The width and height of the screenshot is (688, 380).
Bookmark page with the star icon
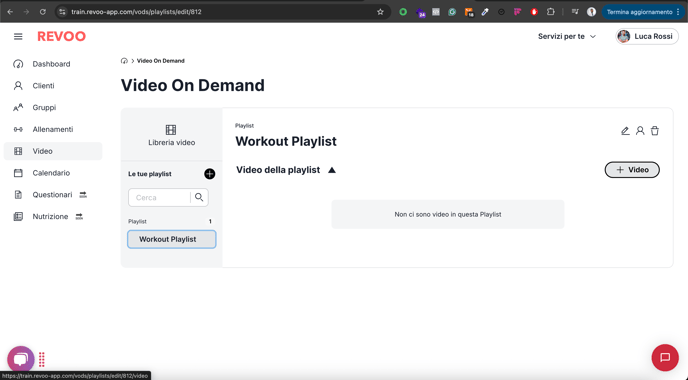(x=380, y=12)
